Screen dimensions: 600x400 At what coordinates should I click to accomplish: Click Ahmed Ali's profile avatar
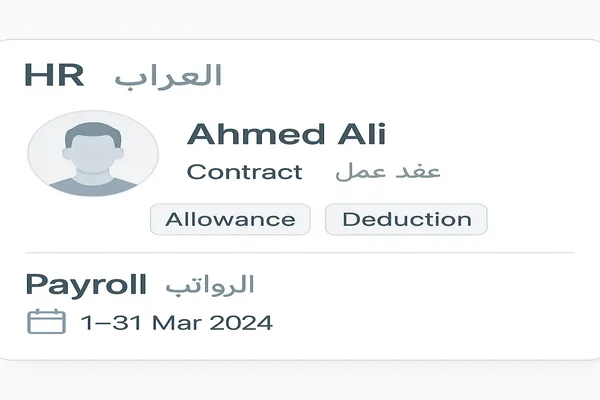pyautogui.click(x=93, y=153)
